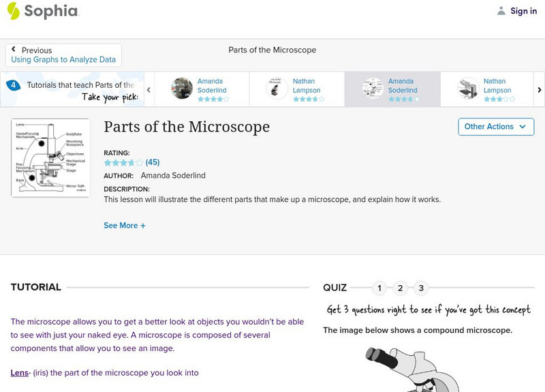
Task: Click the Sophia logo icon
Action: 13,10
